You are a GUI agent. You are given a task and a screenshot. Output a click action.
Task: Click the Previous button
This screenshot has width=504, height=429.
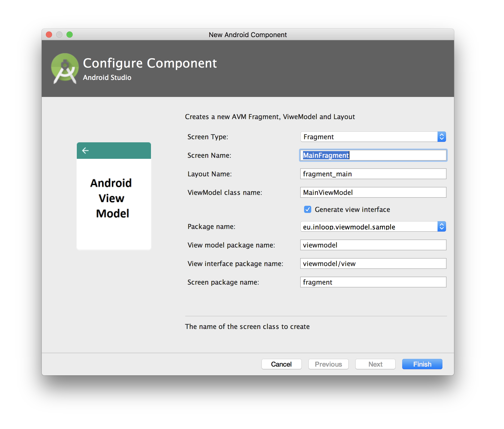coord(328,364)
